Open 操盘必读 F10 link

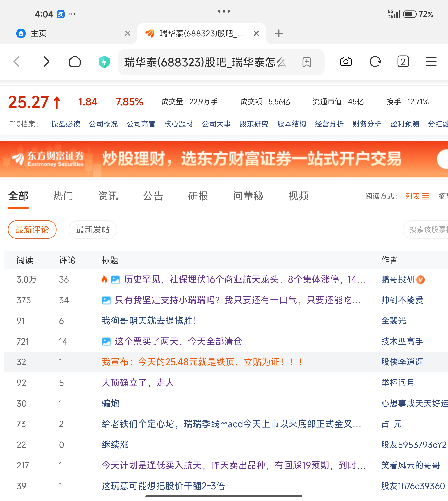coord(66,124)
